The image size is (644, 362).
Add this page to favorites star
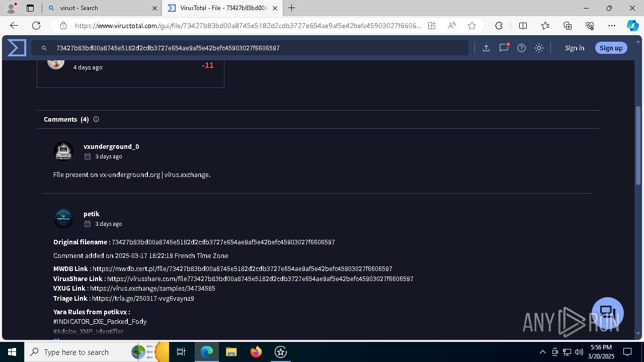pos(472,26)
